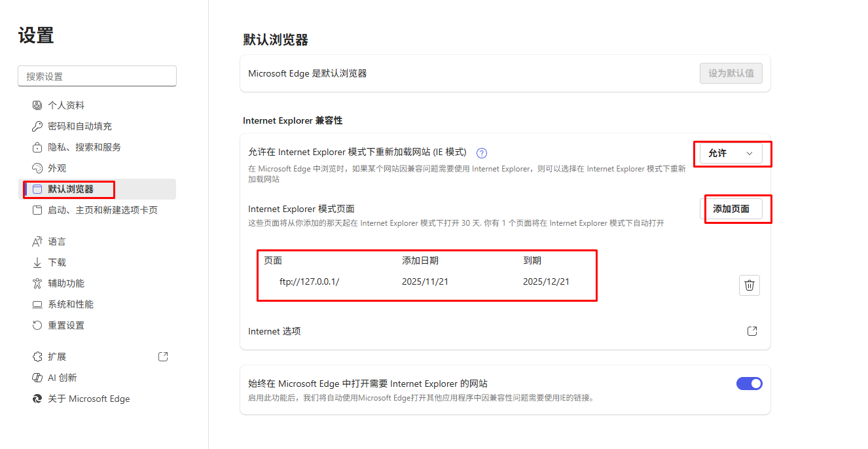The height and width of the screenshot is (449, 868).
Task: Open Internet 选项 via the external link icon
Action: 752,331
